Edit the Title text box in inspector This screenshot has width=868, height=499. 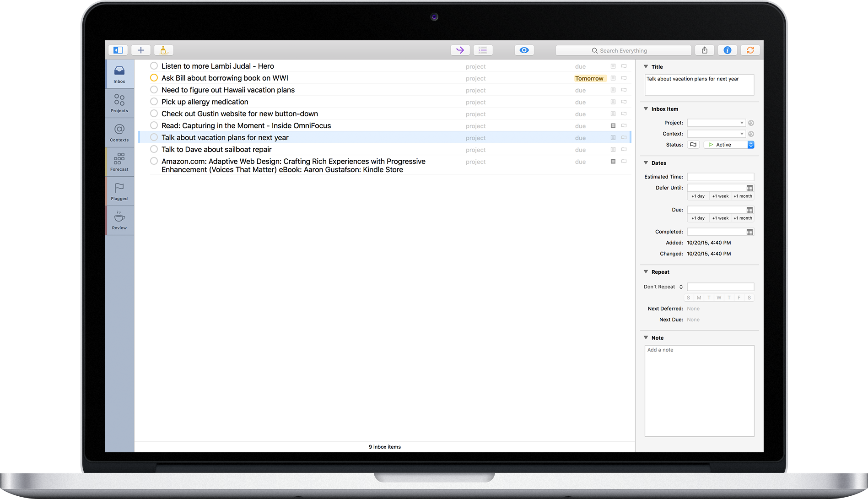tap(699, 85)
